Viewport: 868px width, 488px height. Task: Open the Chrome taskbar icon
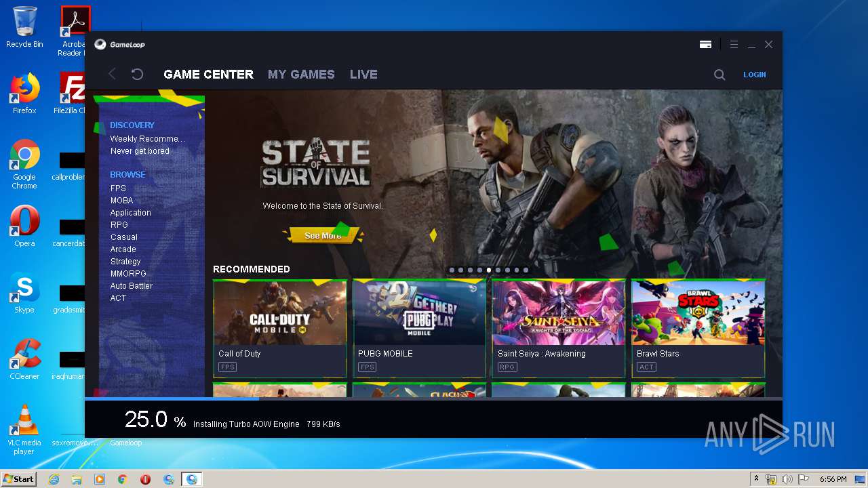(123, 479)
